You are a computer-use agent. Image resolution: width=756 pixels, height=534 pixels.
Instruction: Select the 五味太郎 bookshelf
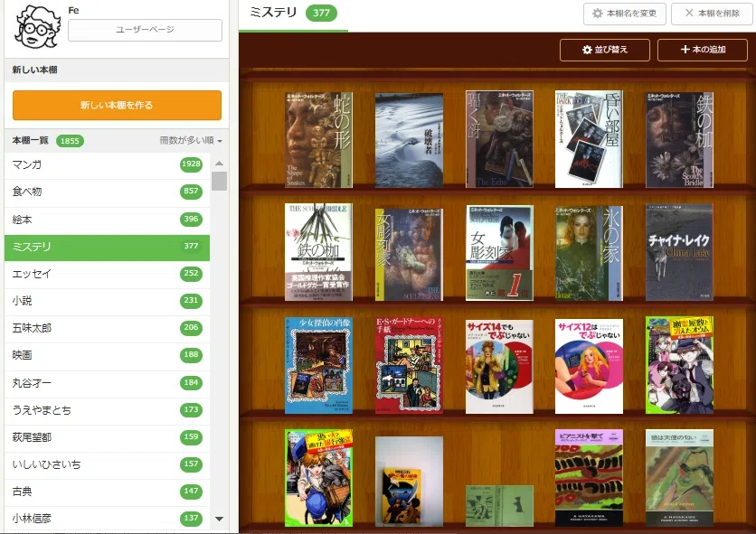click(x=107, y=328)
